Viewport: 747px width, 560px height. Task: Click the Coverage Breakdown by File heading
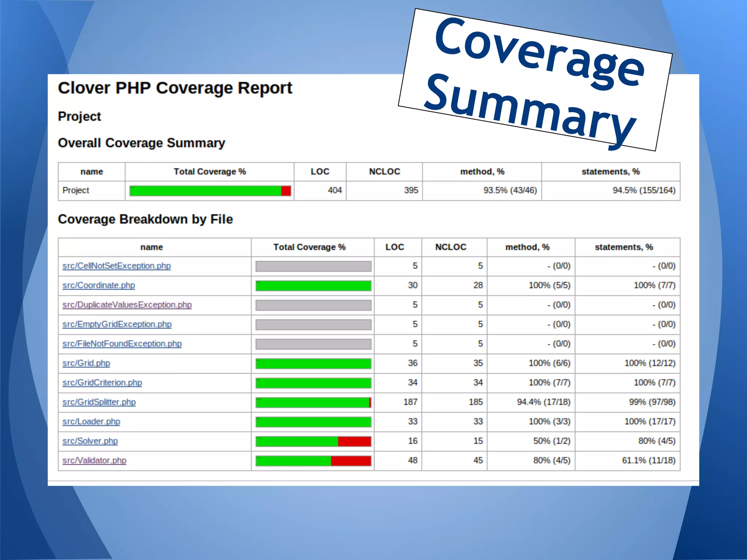[145, 219]
